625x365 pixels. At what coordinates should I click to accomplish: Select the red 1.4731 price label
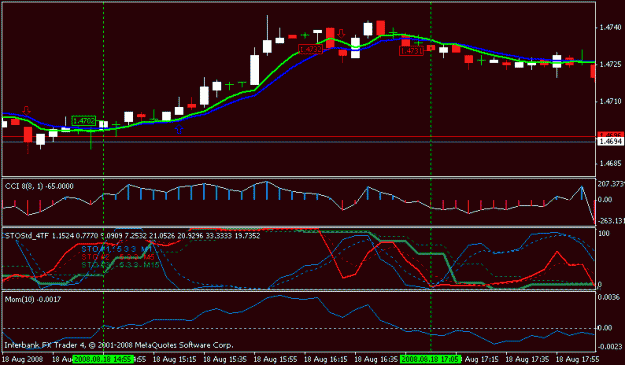[x=411, y=51]
